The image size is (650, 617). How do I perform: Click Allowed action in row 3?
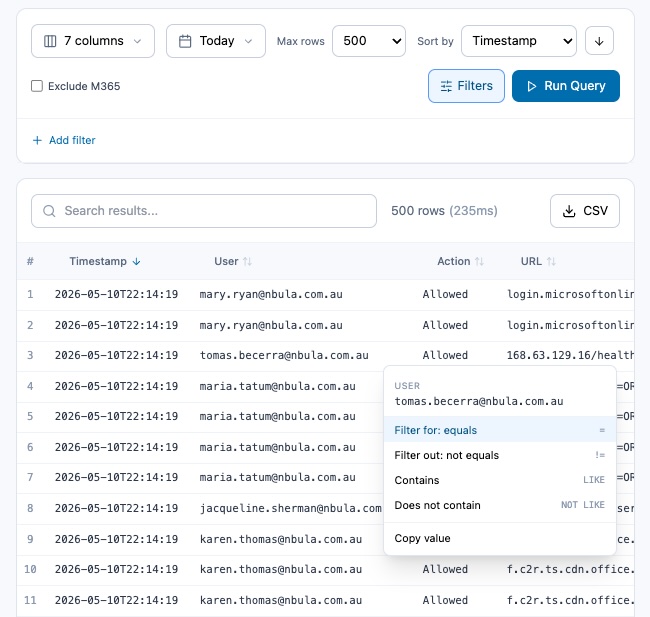coord(445,355)
